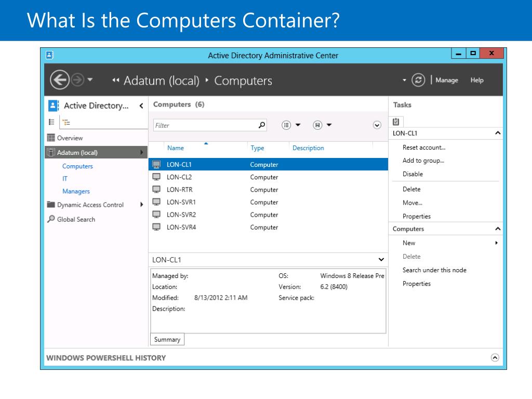The width and height of the screenshot is (532, 399).
Task: Click the computer icon beside LON-SVR2
Action: 156,215
